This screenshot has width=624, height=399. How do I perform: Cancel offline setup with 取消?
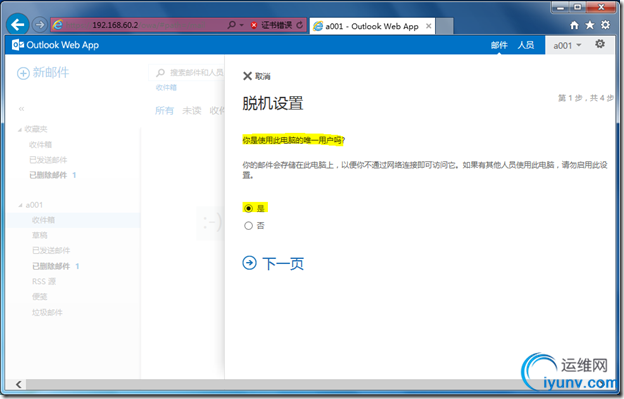click(x=257, y=76)
